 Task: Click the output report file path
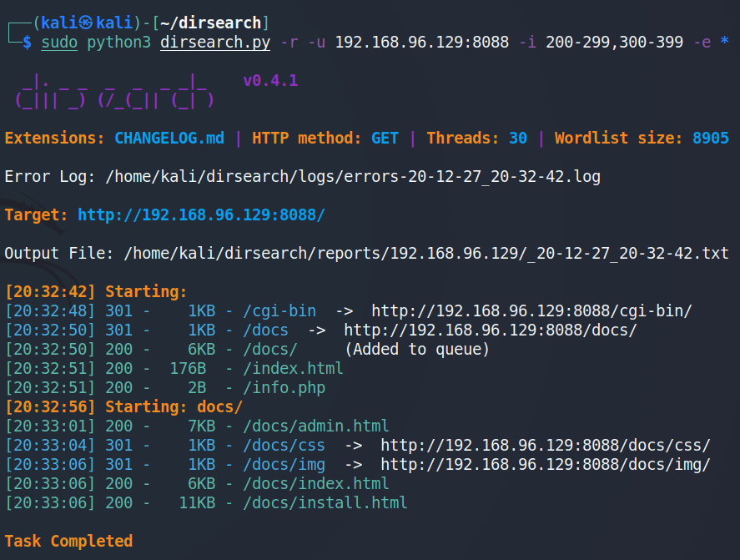[x=426, y=253]
